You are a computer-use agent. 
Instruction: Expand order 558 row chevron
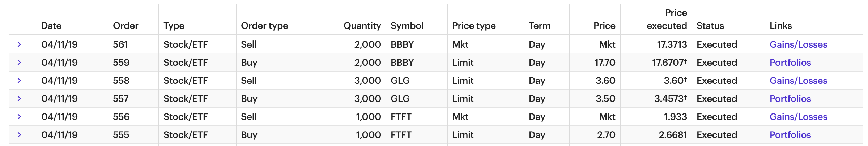click(x=19, y=81)
